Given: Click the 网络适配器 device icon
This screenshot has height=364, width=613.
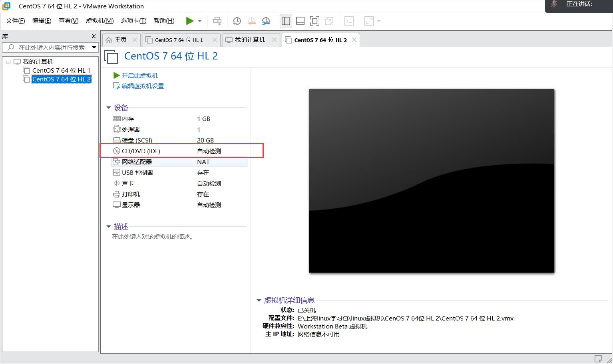Looking at the screenshot, I should [117, 162].
